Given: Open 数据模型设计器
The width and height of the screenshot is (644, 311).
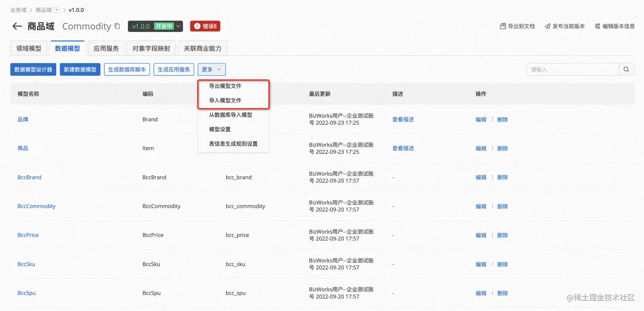Looking at the screenshot, I should (33, 69).
